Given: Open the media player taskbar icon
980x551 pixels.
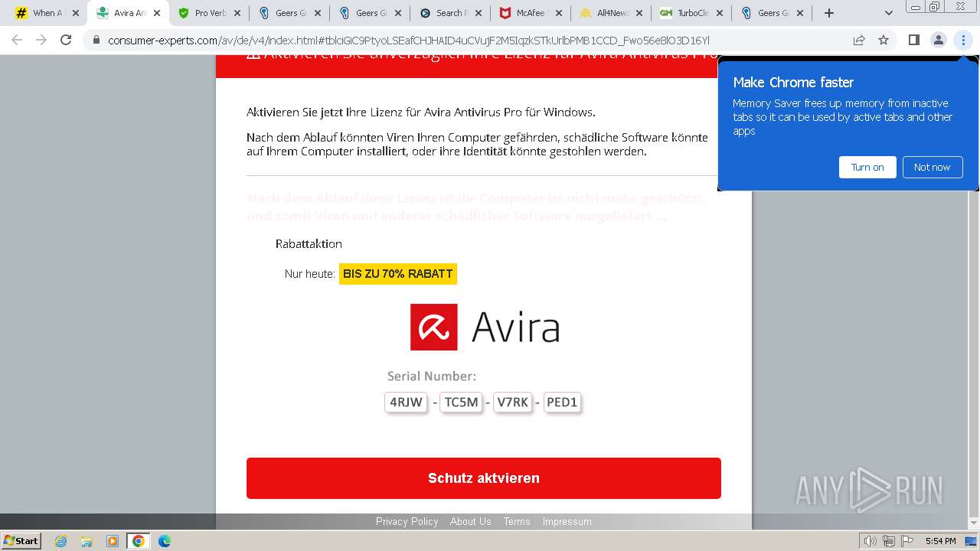Looking at the screenshot, I should pyautogui.click(x=113, y=541).
